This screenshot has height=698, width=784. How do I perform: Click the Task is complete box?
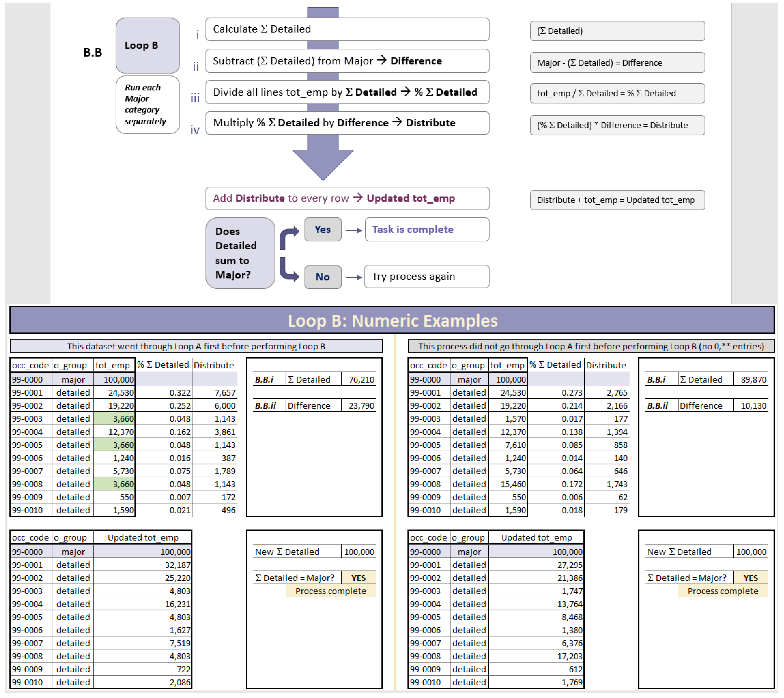tap(427, 229)
